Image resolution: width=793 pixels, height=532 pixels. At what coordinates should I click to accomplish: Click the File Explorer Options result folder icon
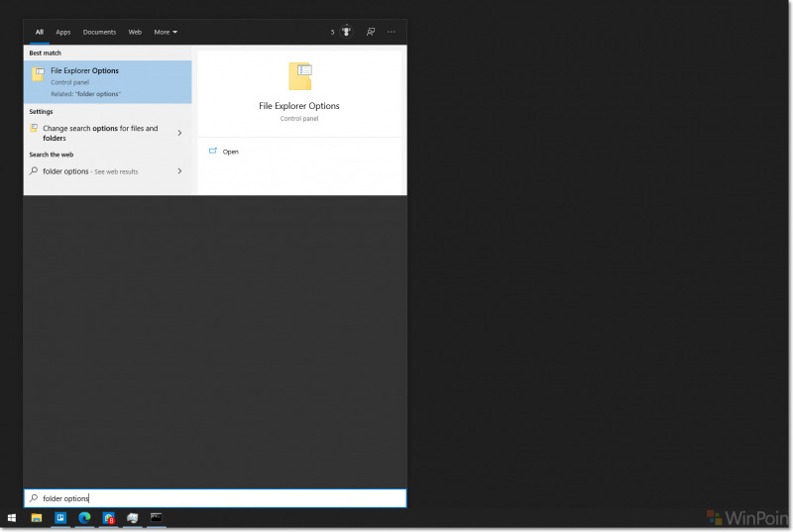tap(38, 73)
